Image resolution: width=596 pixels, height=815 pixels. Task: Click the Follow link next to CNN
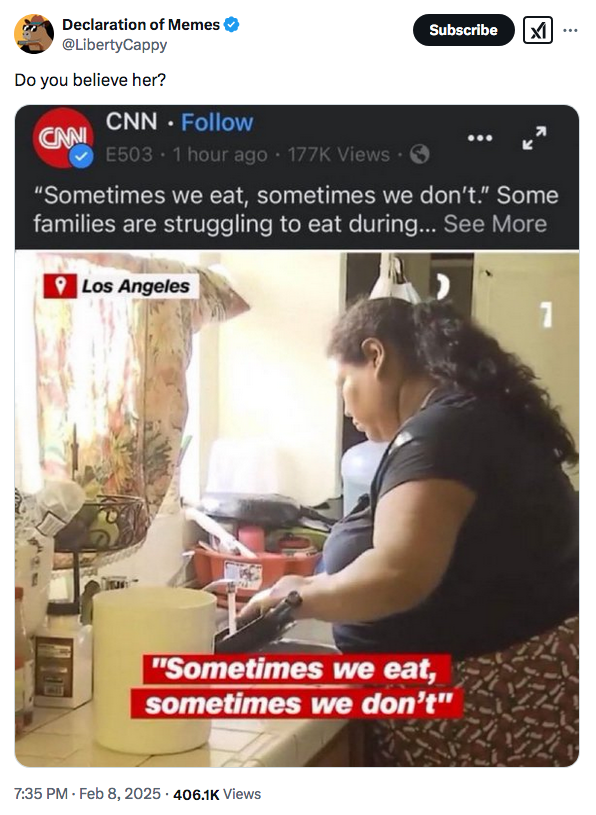(217, 123)
